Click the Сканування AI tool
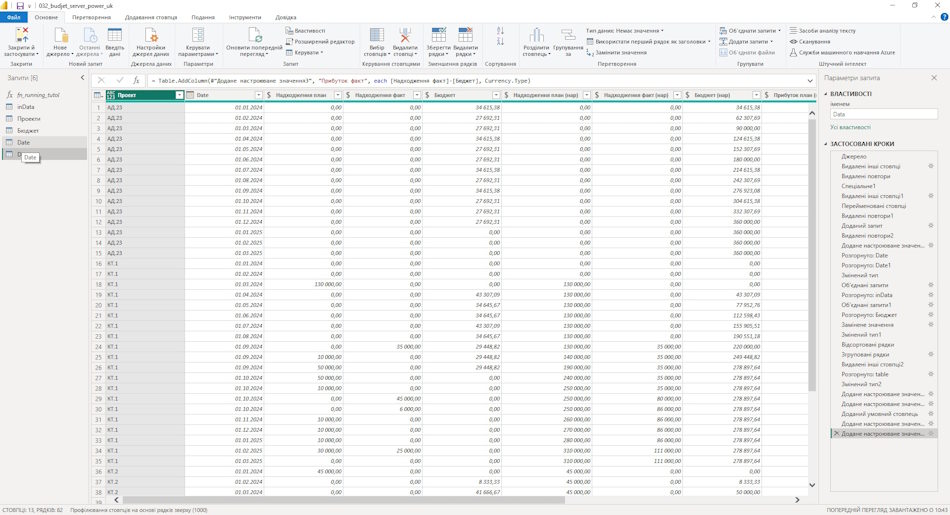Screen dimensions: 950x515 [x=809, y=42]
